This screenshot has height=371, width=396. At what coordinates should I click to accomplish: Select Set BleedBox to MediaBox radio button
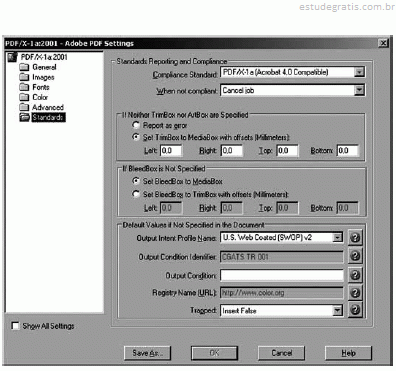tap(136, 181)
